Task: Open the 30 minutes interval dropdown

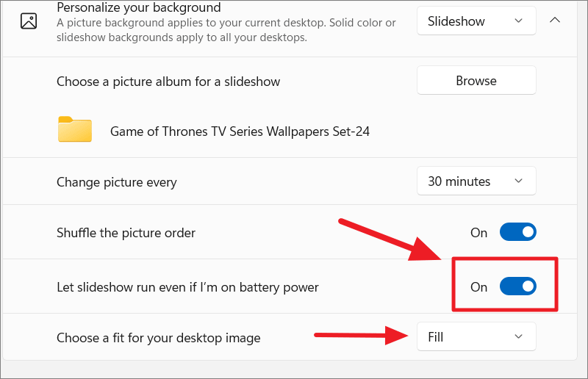Action: pos(476,181)
